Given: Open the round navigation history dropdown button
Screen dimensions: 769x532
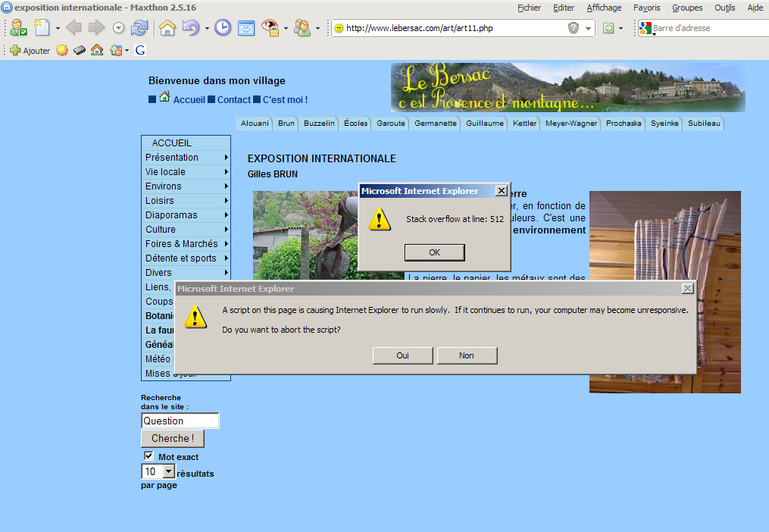Looking at the screenshot, I should (x=119, y=29).
